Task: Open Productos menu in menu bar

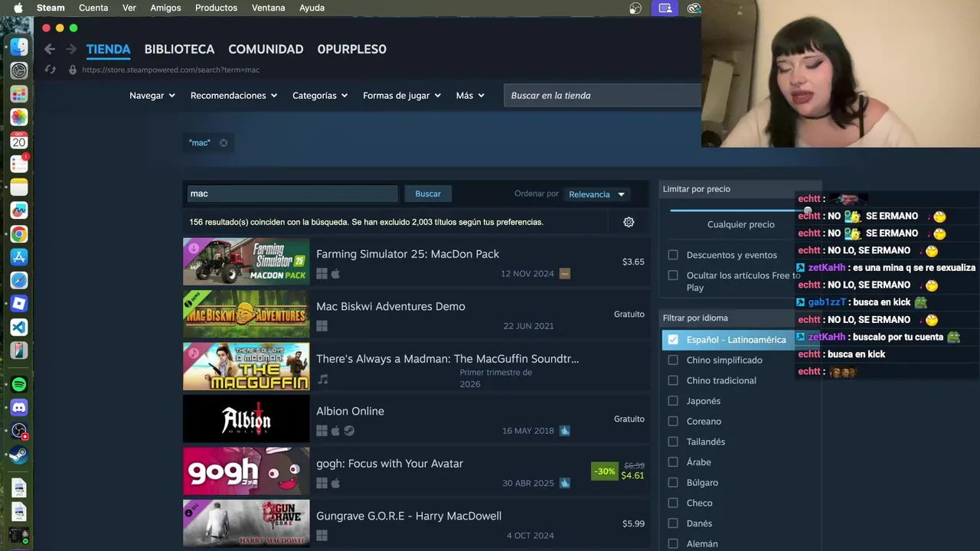Action: click(216, 8)
